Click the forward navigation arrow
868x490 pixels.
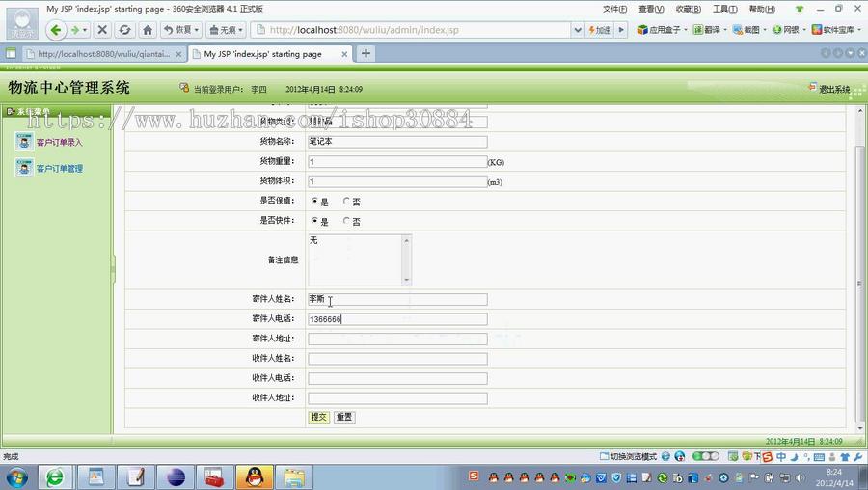tap(75, 30)
